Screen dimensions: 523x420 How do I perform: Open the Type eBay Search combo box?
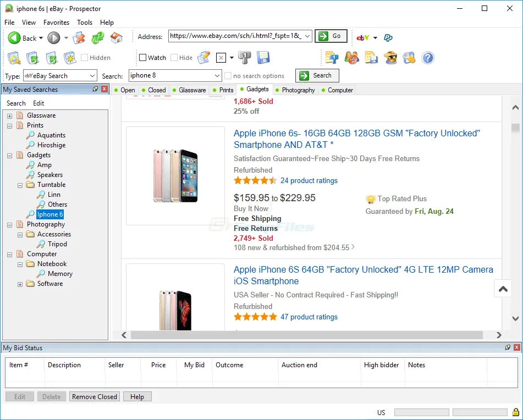coord(60,76)
